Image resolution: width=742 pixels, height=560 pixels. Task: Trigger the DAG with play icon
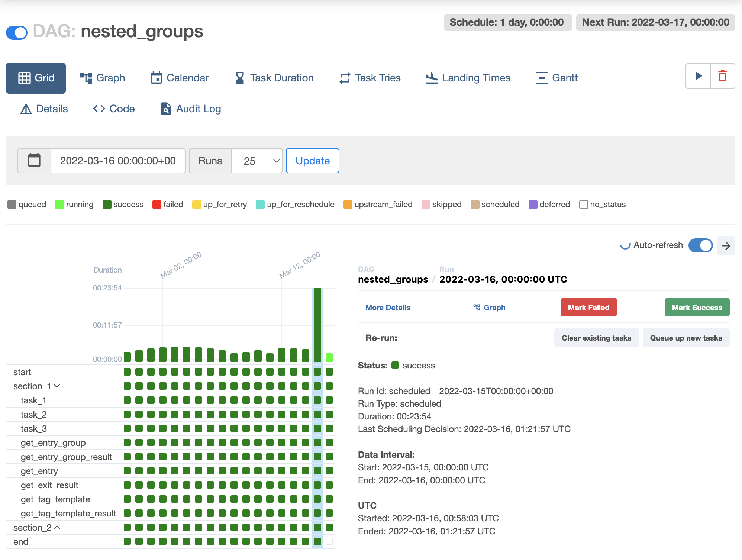pyautogui.click(x=698, y=76)
